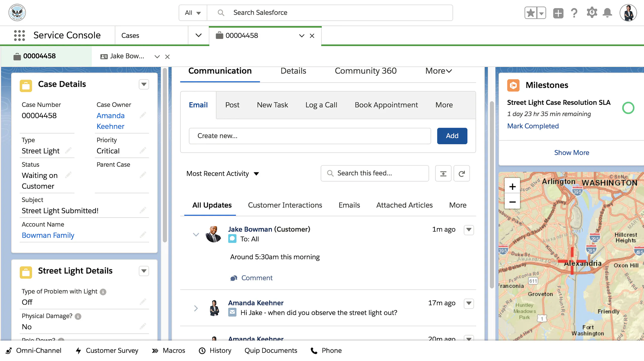Expand Amanda Keehner's 17m ago email
Screen dimensions: 644x361
point(196,308)
